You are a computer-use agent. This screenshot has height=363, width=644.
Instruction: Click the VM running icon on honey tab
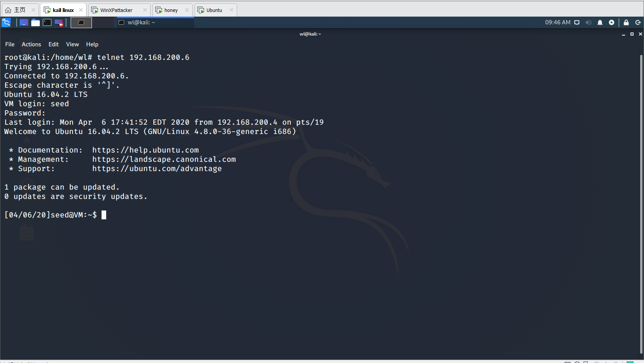pos(159,10)
